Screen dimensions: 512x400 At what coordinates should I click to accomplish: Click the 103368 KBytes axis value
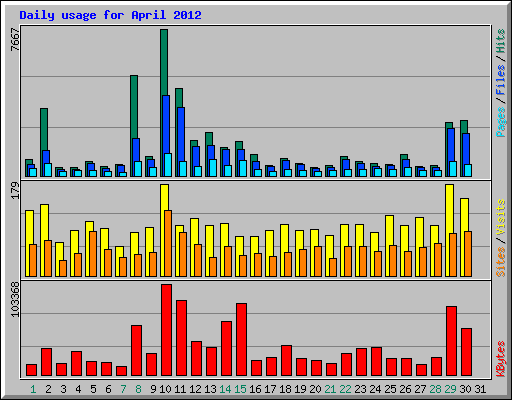click(16, 299)
